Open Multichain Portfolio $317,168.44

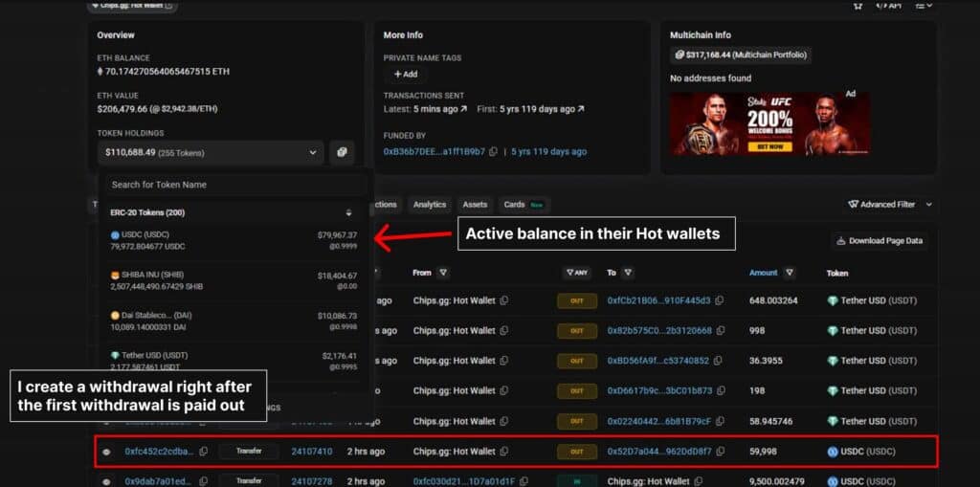point(741,55)
